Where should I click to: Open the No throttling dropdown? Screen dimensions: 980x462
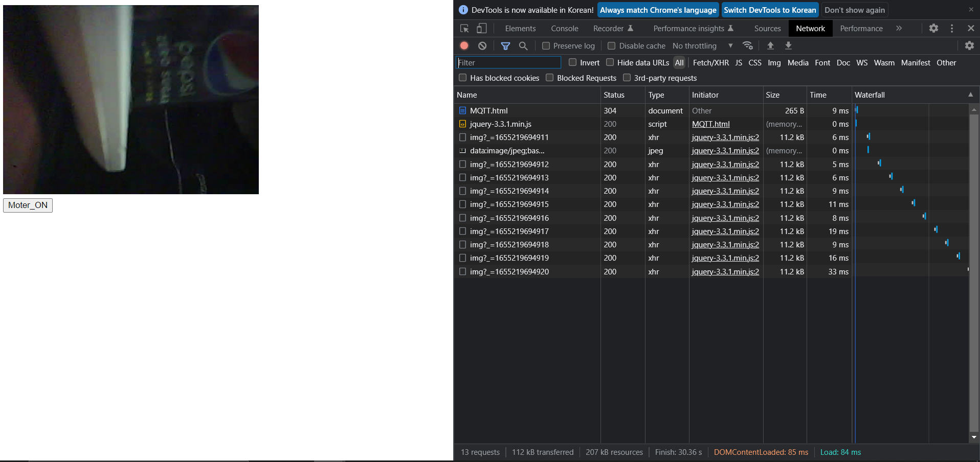pyautogui.click(x=703, y=46)
